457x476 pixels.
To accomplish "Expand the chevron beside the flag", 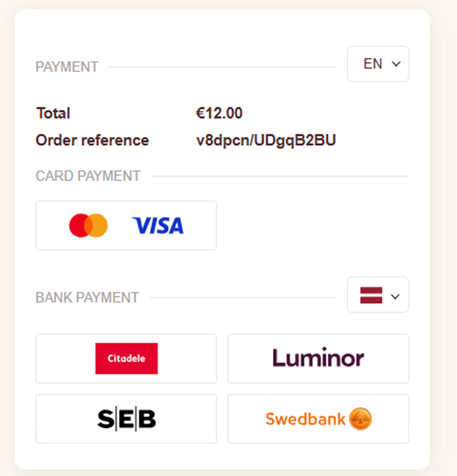I will (395, 297).
